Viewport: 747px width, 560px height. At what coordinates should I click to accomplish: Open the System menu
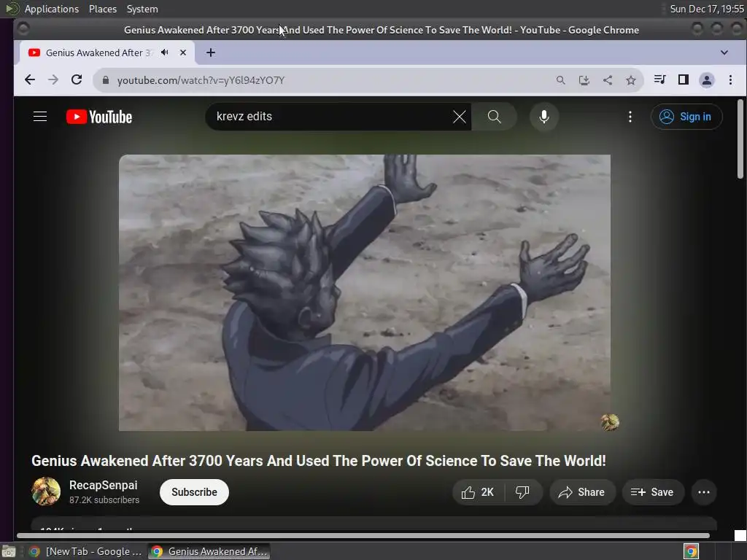[142, 9]
